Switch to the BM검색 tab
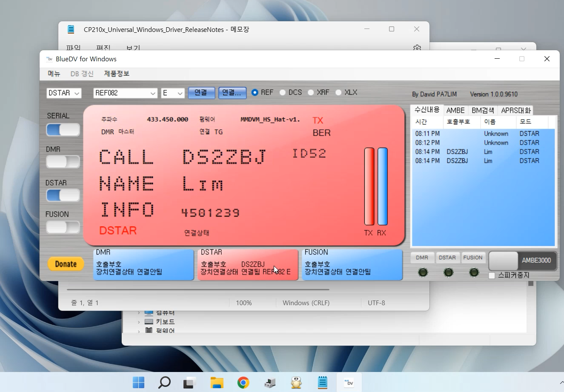 (x=483, y=110)
